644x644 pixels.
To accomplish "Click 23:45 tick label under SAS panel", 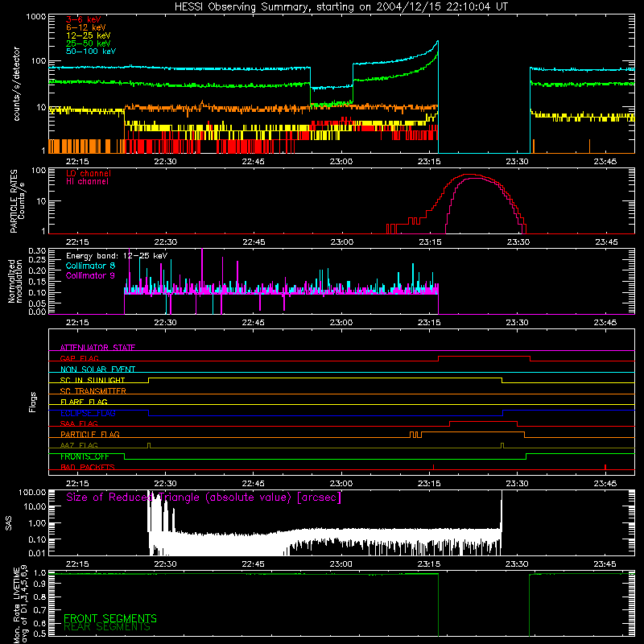I will 605,564.
